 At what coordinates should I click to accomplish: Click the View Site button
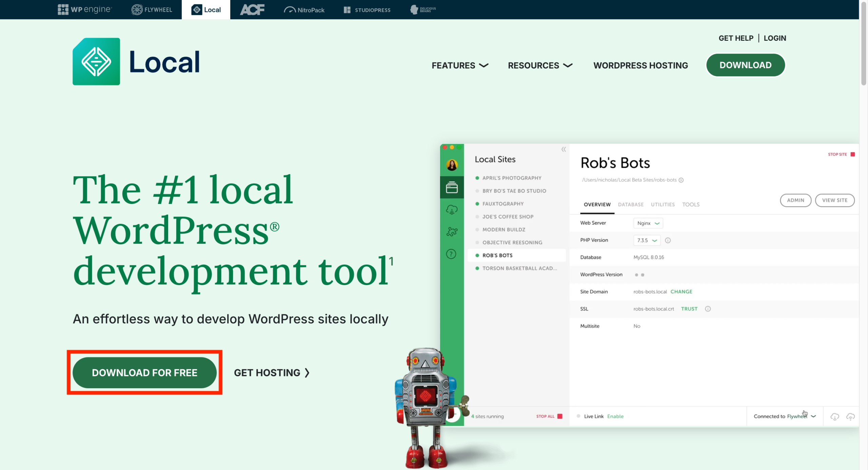834,200
